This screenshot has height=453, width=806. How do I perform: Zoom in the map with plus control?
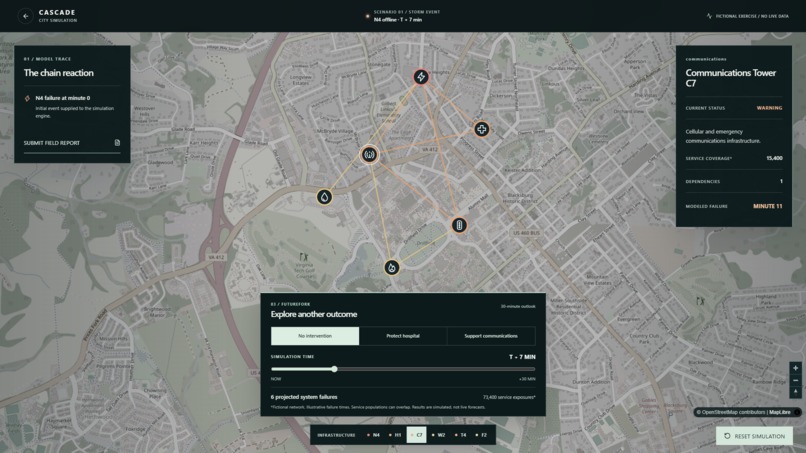click(x=795, y=368)
